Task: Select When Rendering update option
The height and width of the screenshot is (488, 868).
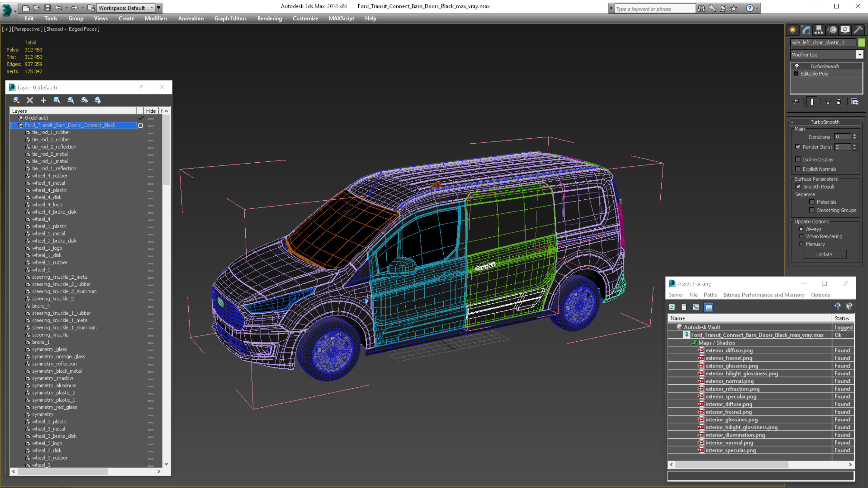Action: tap(801, 236)
